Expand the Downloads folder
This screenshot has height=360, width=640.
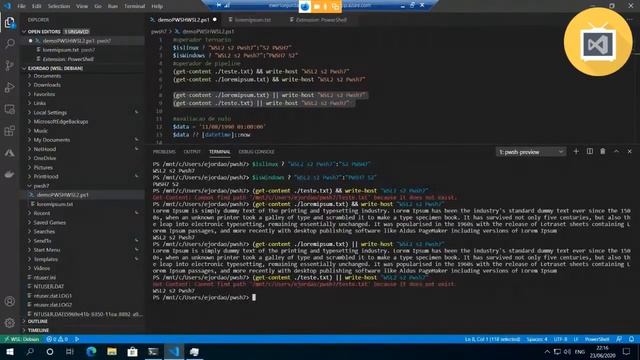47,85
